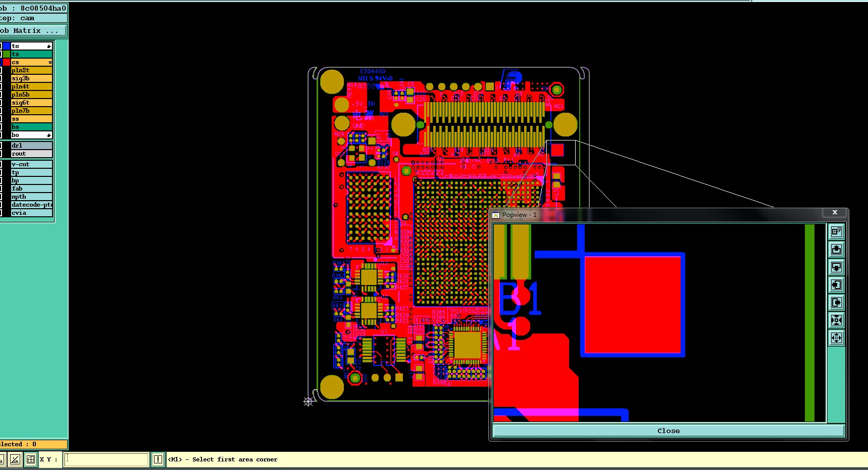Select the 'bp' layer name
This screenshot has width=868, height=470.
click(31, 180)
